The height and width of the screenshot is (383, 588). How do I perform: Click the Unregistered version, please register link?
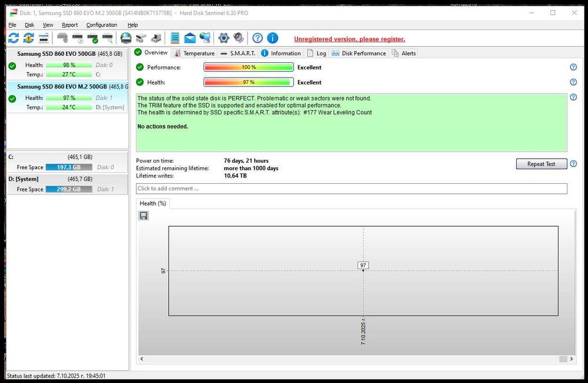349,39
